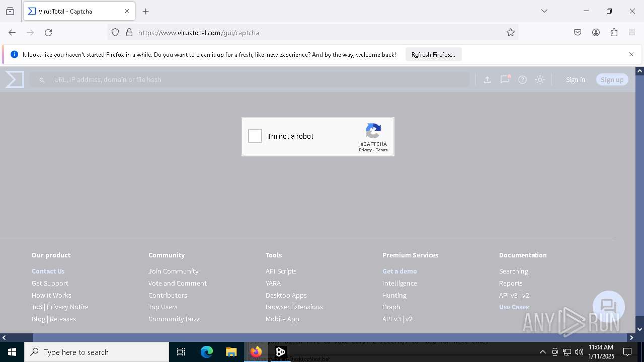Open Reports documentation link
Image resolution: width=644 pixels, height=362 pixels.
coord(511,283)
